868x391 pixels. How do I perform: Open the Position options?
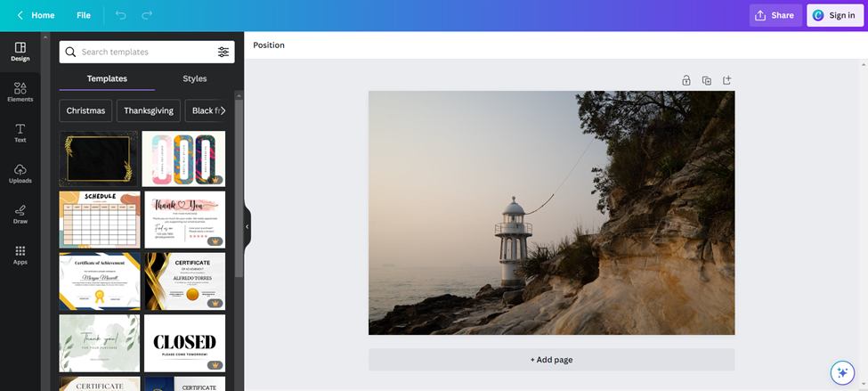pos(269,45)
